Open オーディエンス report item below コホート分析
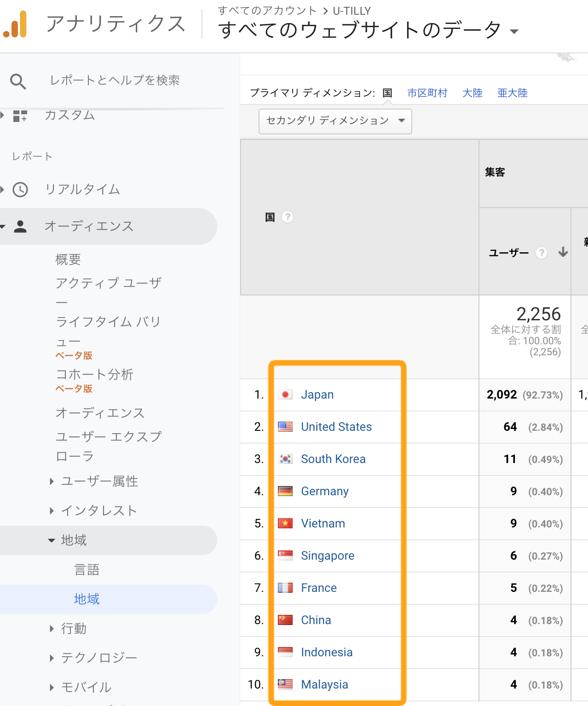The width and height of the screenshot is (588, 706). [x=100, y=413]
